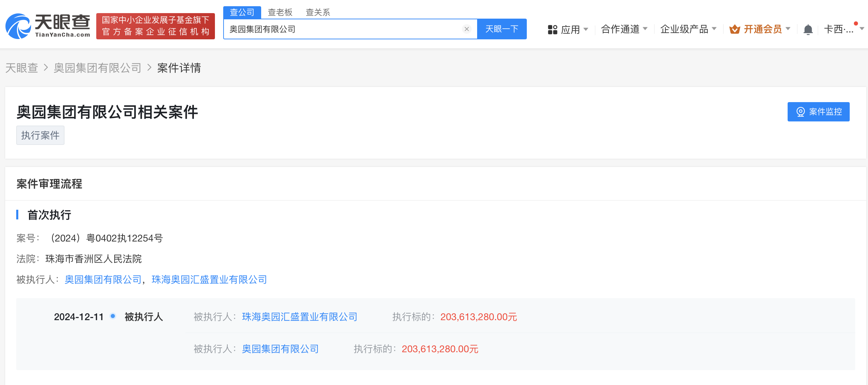
Task: Click the Tianyancha logo
Action: 48,26
